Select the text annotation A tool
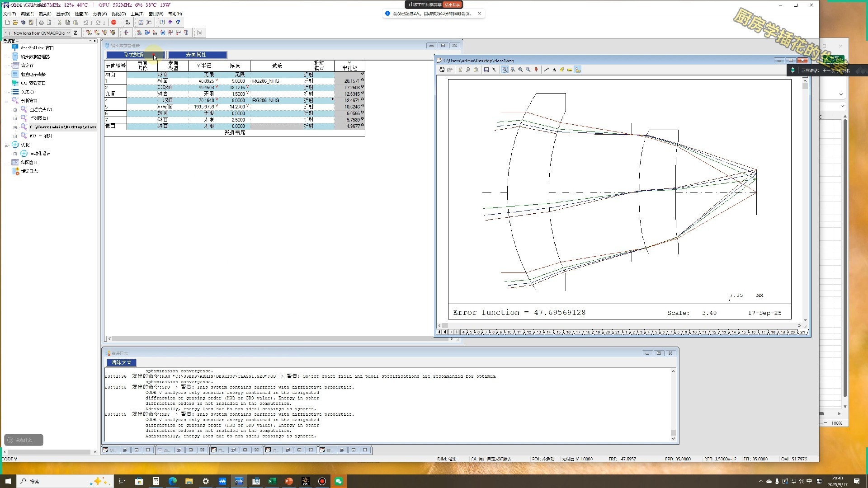This screenshot has height=488, width=868. tap(554, 70)
